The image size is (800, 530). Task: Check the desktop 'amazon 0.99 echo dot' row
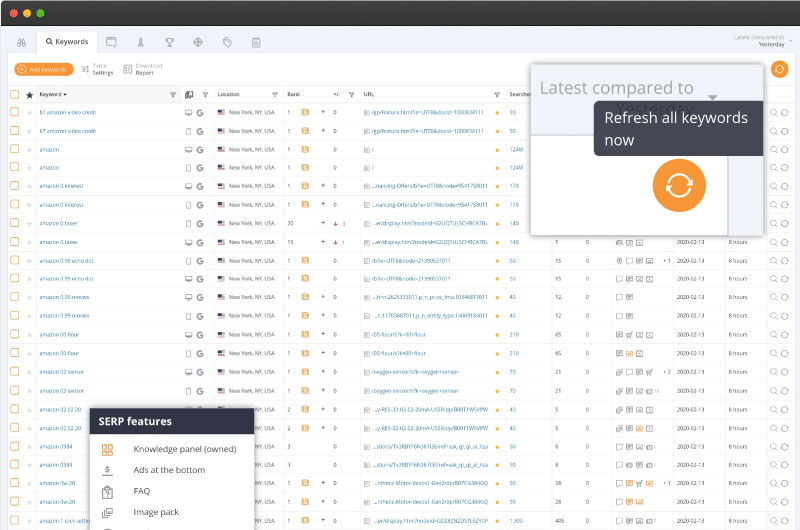click(x=15, y=279)
